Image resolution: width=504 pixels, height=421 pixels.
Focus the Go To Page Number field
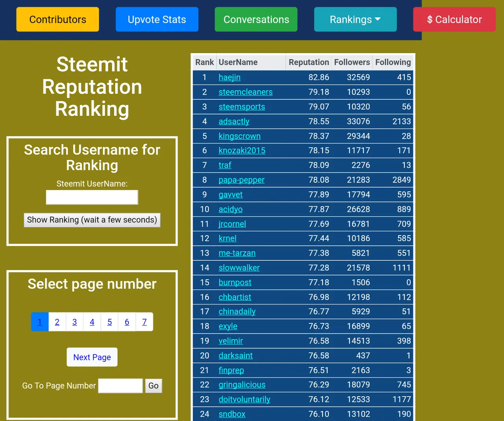click(120, 386)
